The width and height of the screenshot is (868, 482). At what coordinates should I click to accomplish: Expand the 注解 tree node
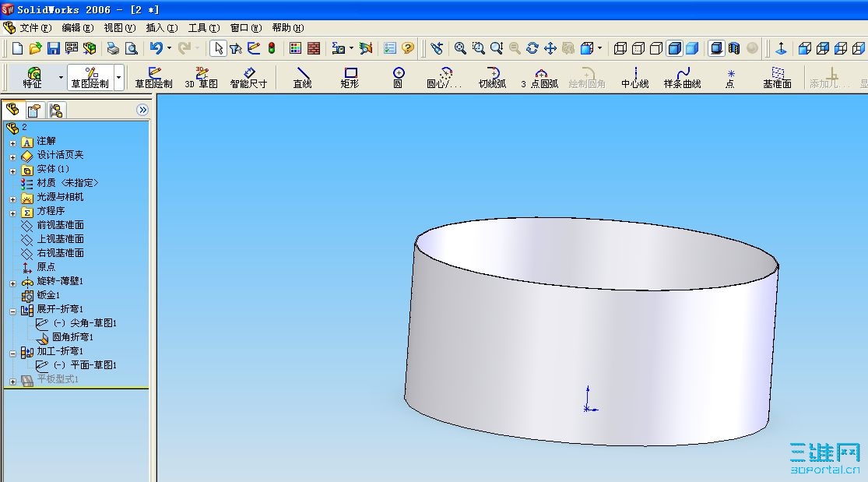12,143
